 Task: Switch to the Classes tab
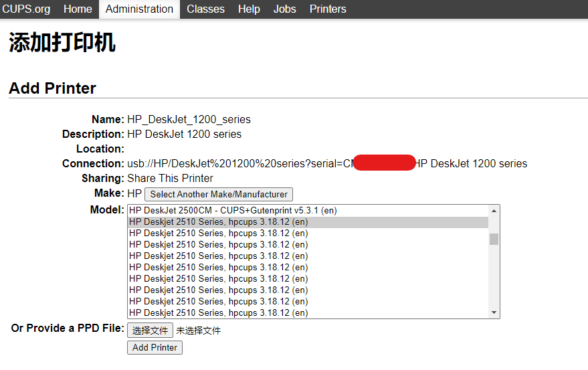click(205, 9)
